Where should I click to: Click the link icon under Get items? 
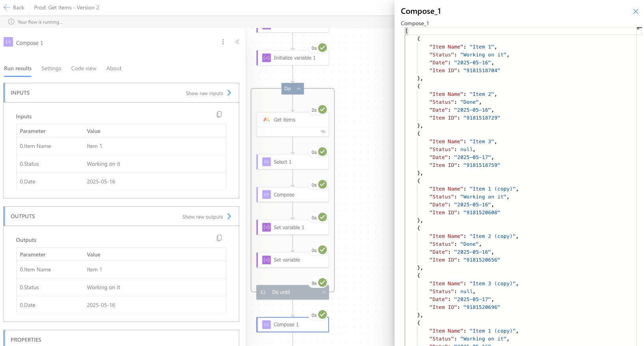(x=323, y=132)
